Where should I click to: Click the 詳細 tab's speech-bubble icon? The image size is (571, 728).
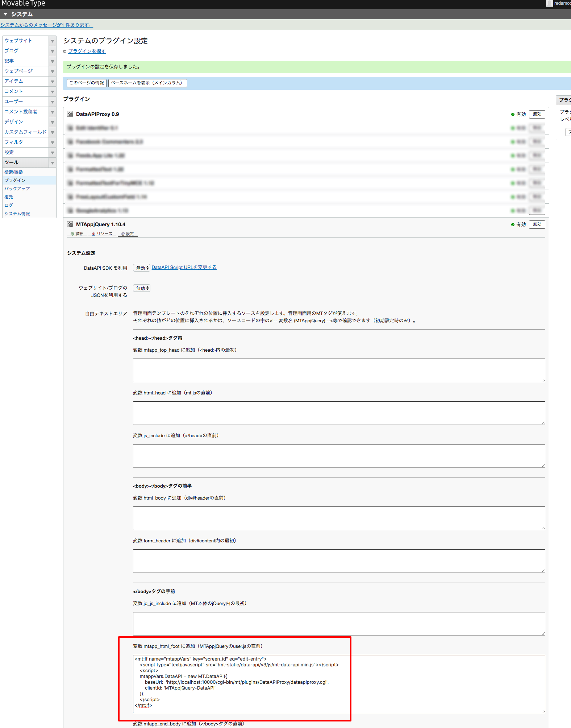pyautogui.click(x=72, y=234)
